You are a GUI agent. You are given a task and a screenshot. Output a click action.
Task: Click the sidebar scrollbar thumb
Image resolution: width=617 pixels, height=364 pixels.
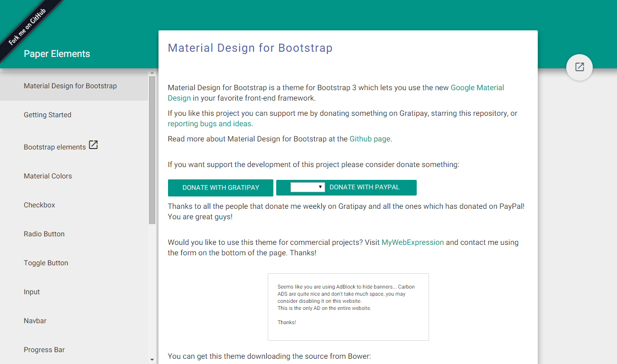tap(152, 150)
